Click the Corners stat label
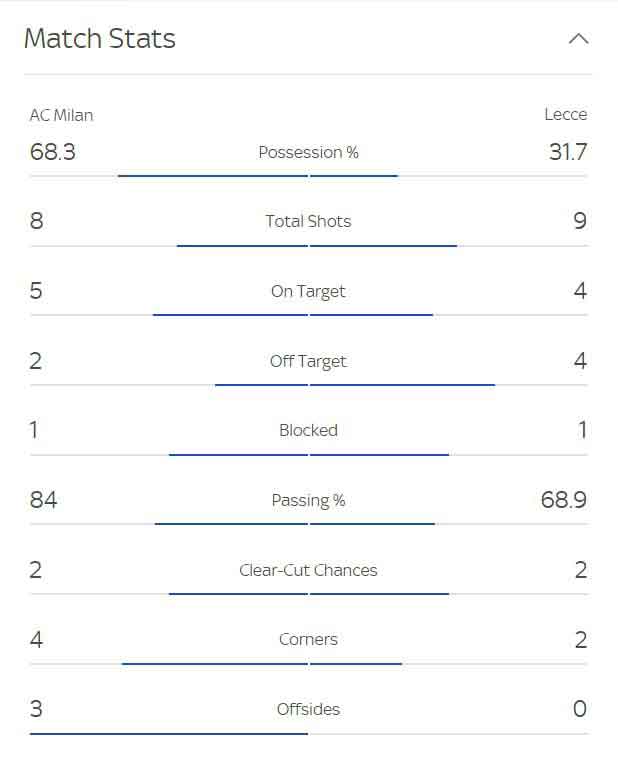The height and width of the screenshot is (761, 618). point(308,640)
